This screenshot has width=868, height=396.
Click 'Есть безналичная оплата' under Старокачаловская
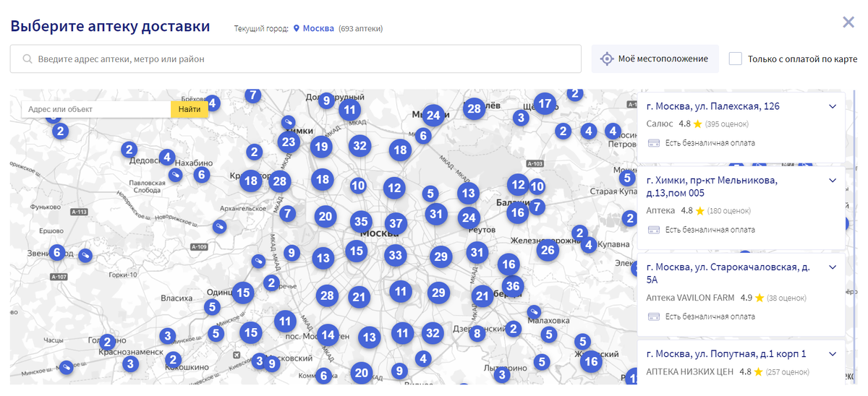point(710,317)
